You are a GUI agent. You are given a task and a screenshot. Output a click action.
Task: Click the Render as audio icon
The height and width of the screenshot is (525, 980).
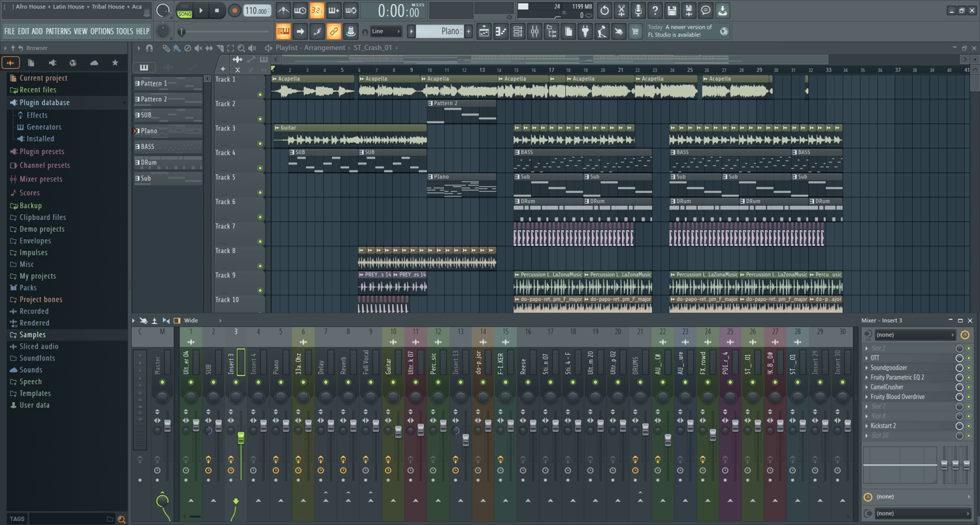coord(689,10)
